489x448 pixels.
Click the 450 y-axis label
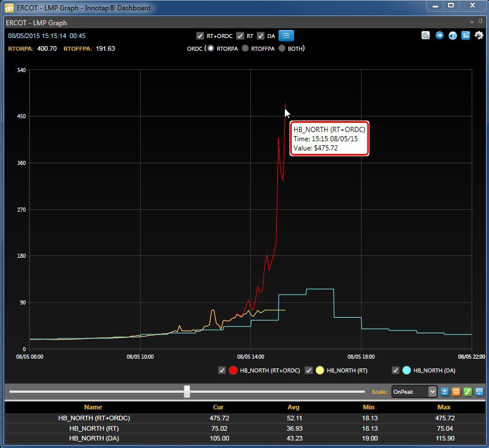[x=21, y=116]
